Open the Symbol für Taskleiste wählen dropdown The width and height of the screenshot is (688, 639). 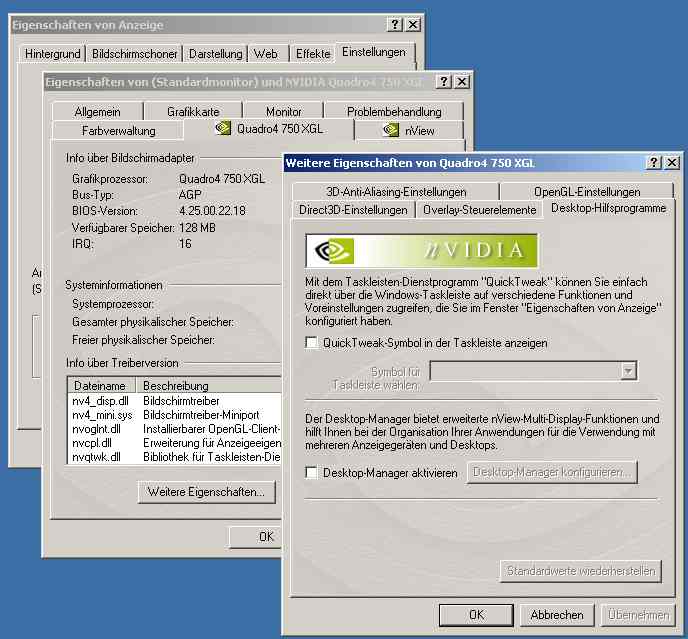(628, 371)
